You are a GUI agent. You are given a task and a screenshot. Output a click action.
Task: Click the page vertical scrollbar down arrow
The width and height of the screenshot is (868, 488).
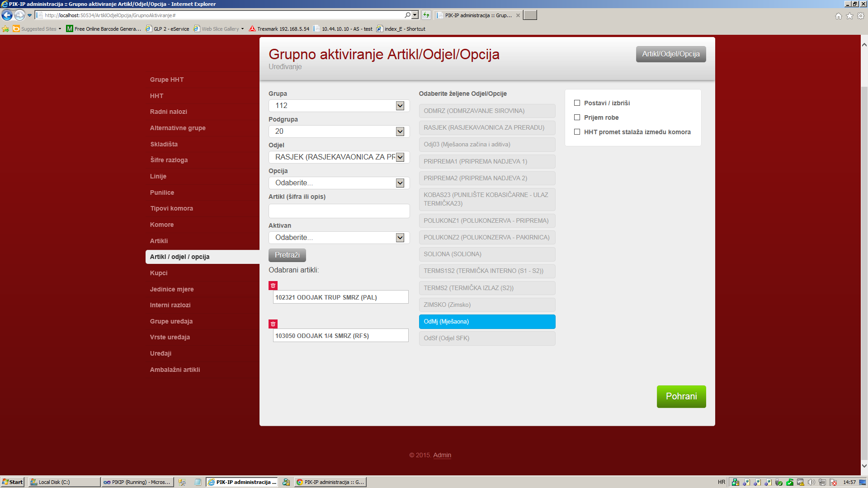tap(864, 466)
